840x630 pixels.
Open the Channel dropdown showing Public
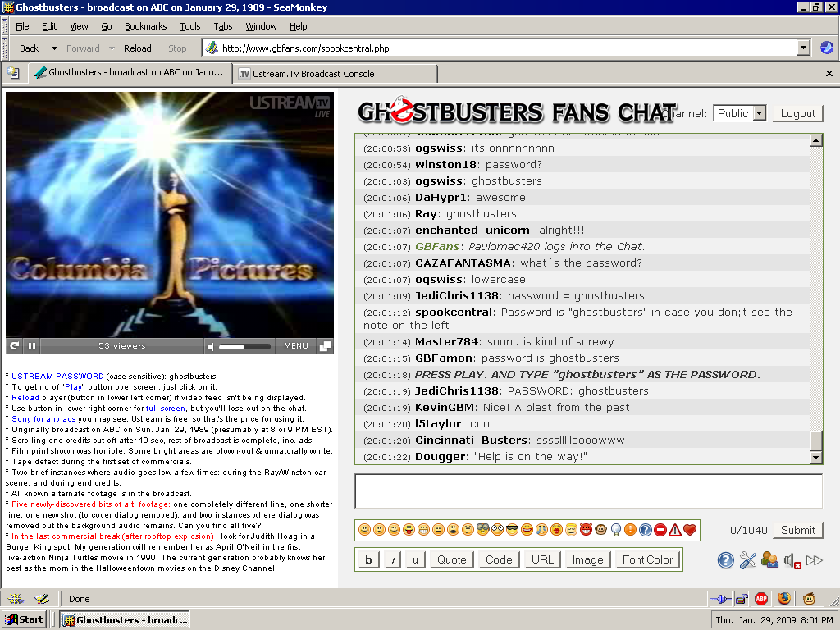click(739, 113)
